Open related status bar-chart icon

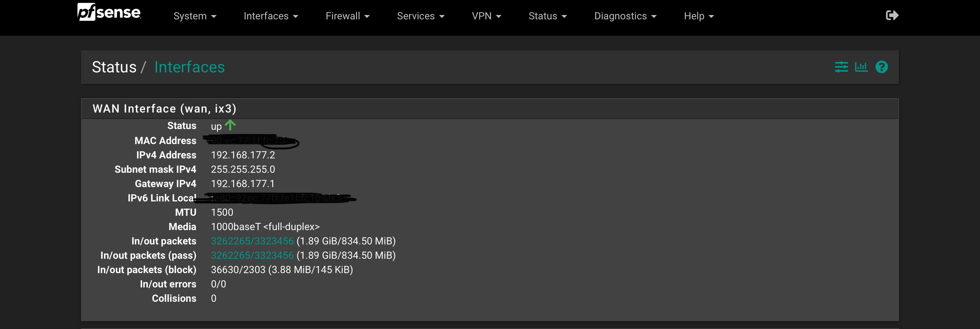[x=861, y=67]
